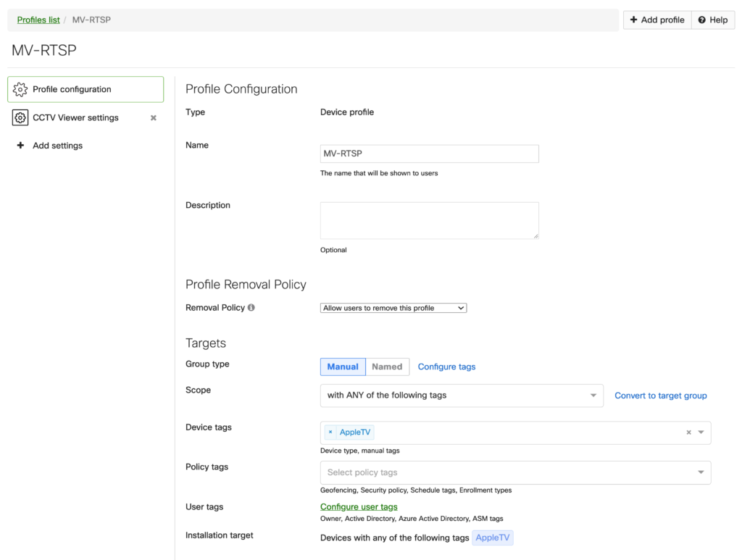Open the Select policy tags dropdown

pos(515,472)
